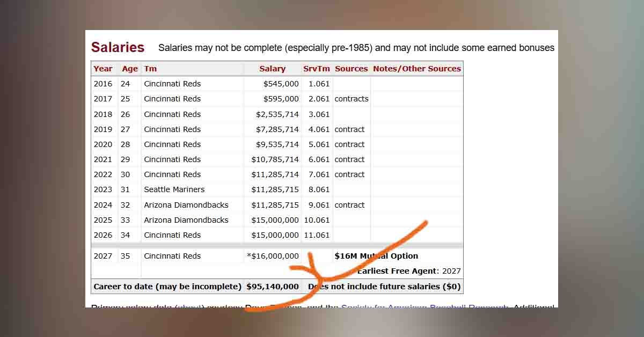
Task: Click the 8.061 service time cell
Action: click(319, 189)
